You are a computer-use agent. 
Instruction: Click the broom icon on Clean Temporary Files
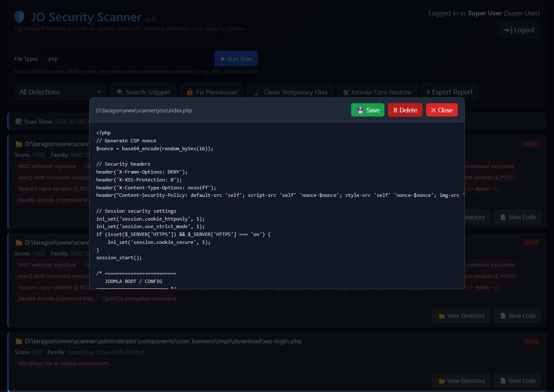point(257,92)
